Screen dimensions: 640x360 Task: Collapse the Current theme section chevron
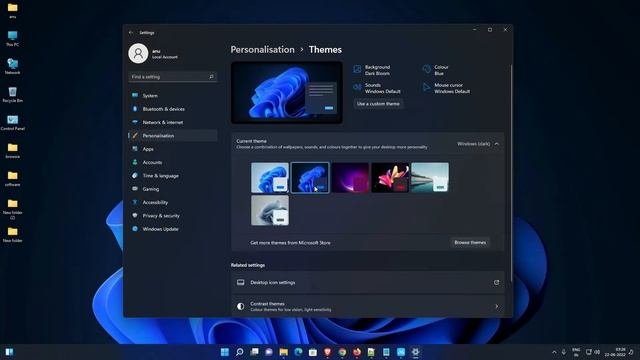(497, 144)
